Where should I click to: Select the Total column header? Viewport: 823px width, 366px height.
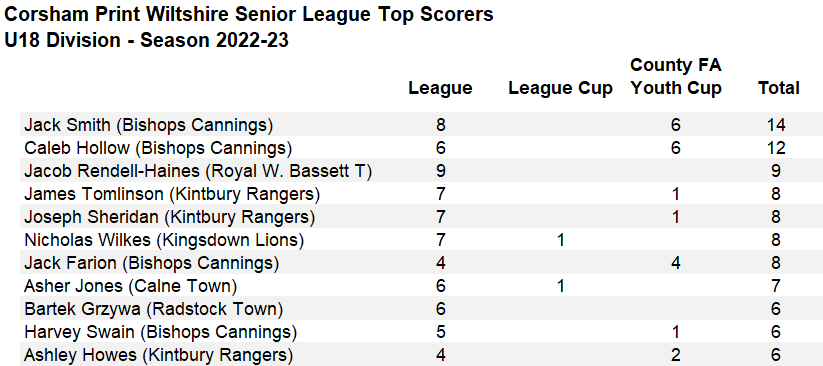[x=778, y=88]
